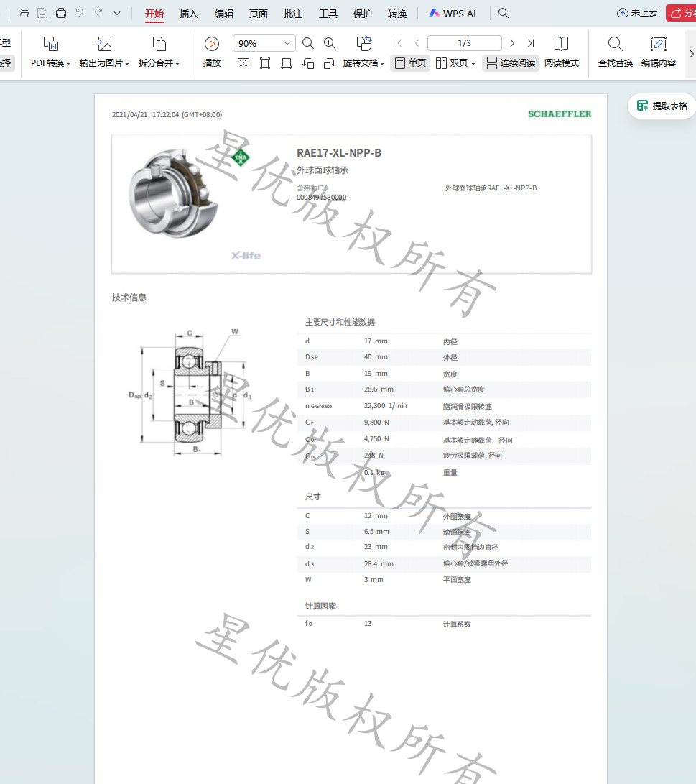Go to the next page
The height and width of the screenshot is (784, 696).
[x=512, y=44]
